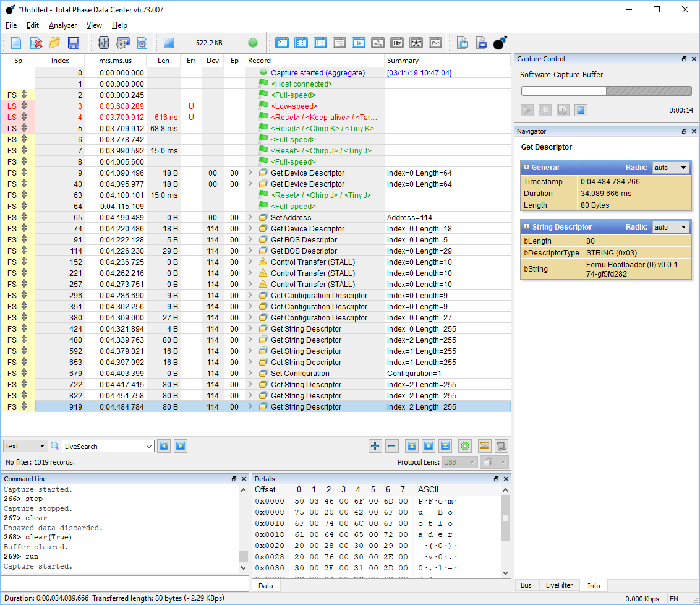The width and height of the screenshot is (700, 605).
Task: Open the Text search type dropdown
Action: click(x=25, y=446)
